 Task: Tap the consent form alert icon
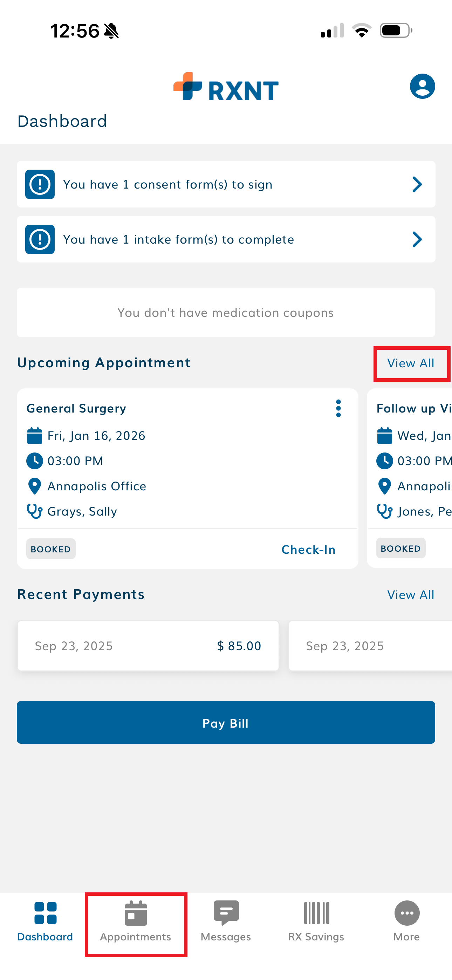point(40,184)
